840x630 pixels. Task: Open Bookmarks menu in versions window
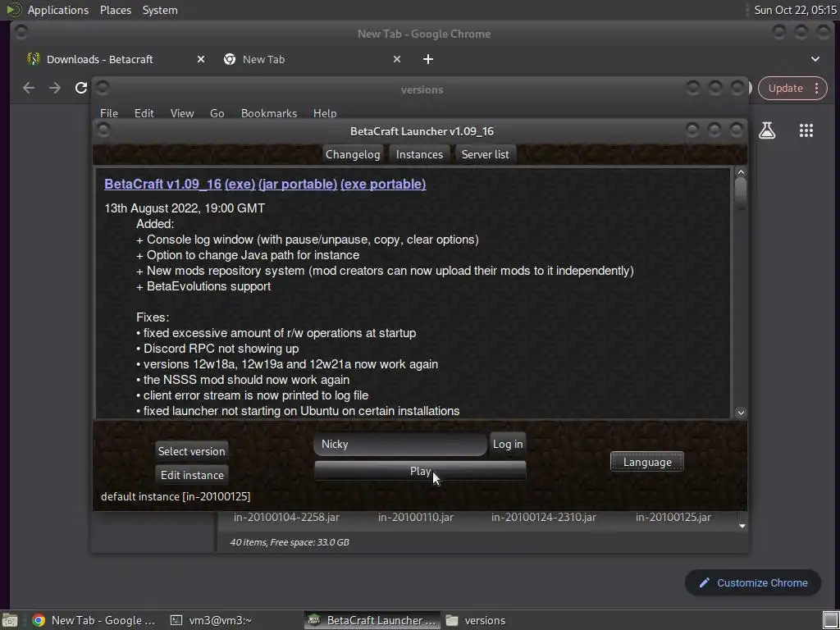(x=269, y=113)
